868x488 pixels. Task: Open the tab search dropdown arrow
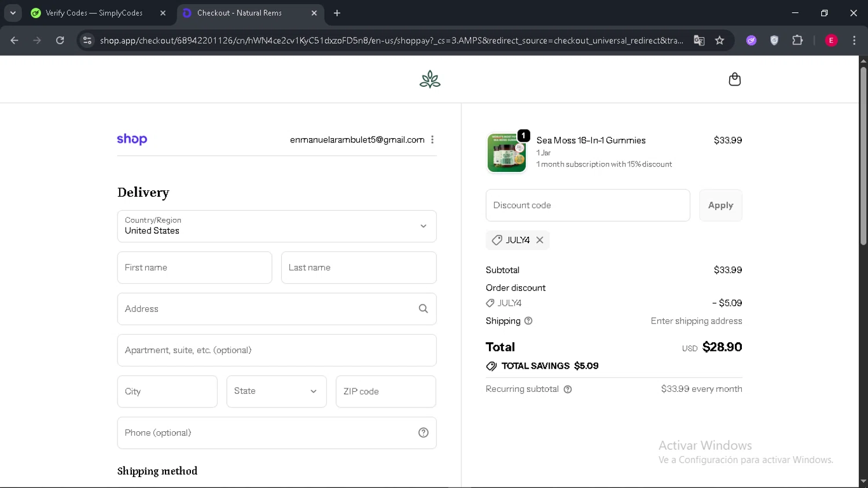click(13, 13)
